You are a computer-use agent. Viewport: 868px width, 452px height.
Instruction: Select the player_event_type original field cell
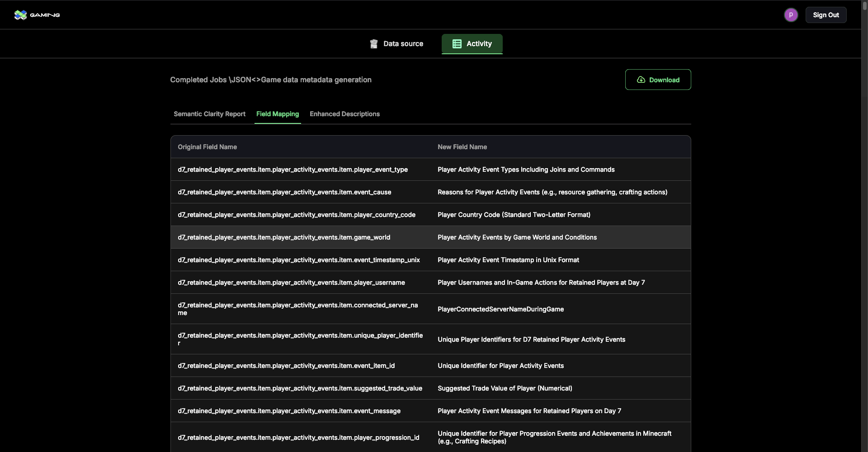pos(301,169)
